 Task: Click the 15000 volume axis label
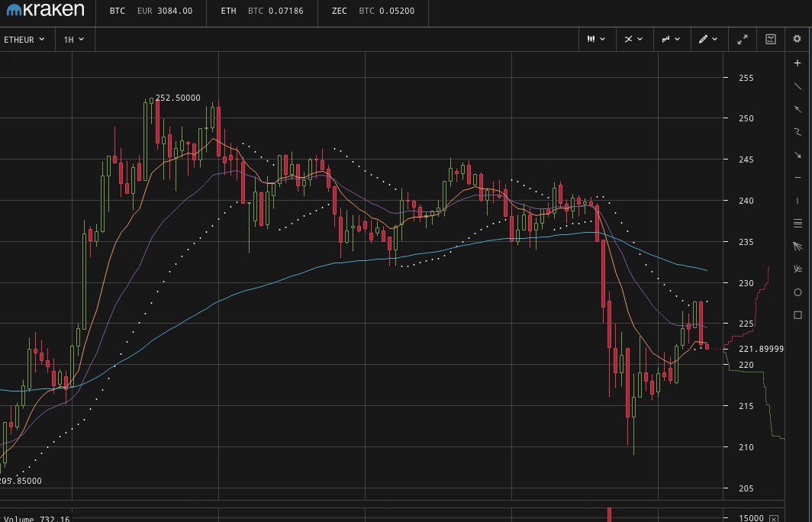tap(751, 518)
